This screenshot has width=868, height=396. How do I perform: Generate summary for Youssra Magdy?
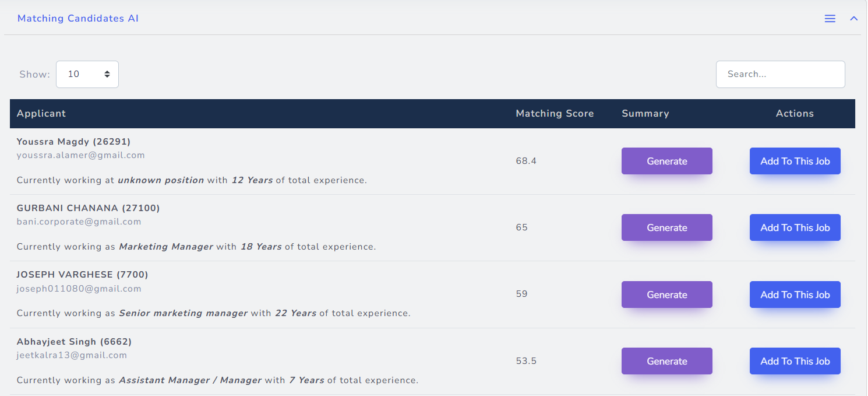(666, 161)
